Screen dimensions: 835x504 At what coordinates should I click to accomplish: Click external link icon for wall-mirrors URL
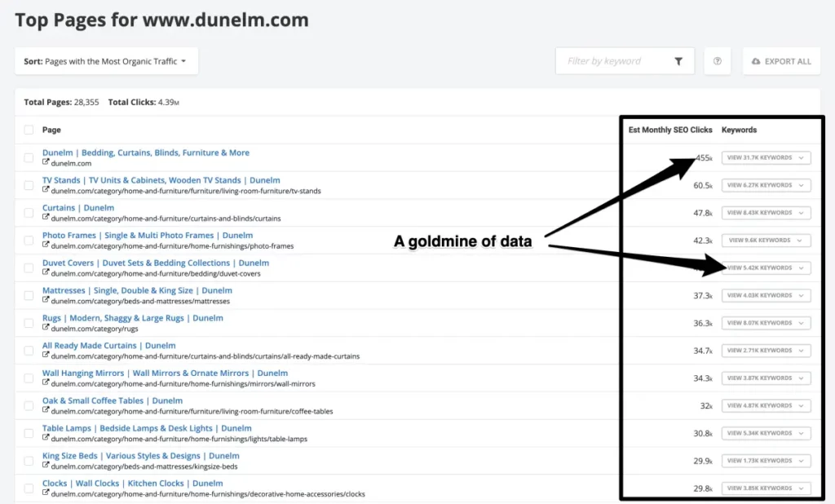(46, 382)
